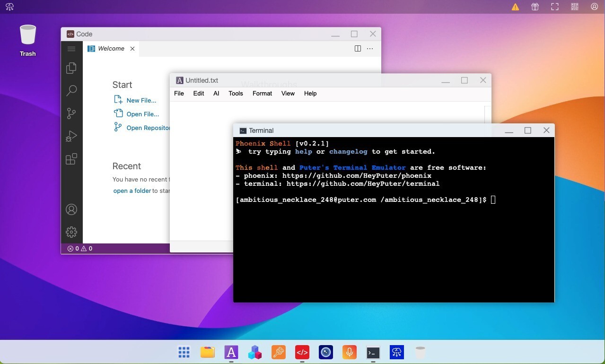
Task: Open the Accounts icon above the gear
Action: coord(71,209)
